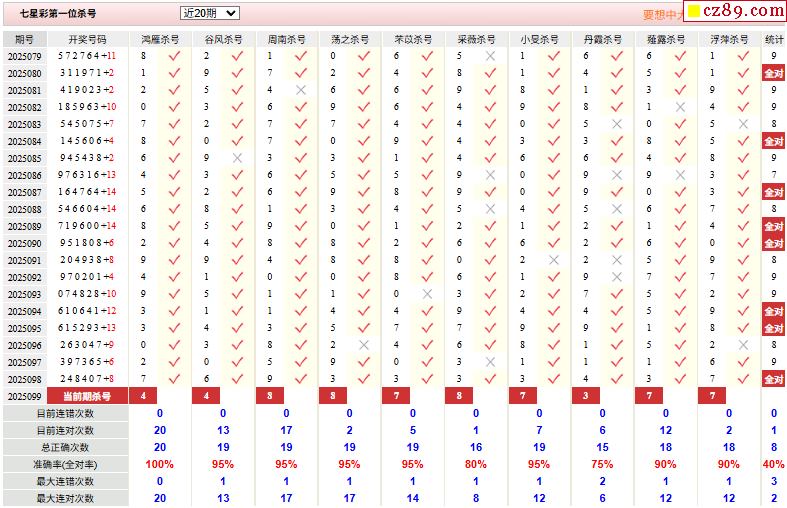Click 芣苡's current-period kill number 7
The width and height of the screenshot is (787, 508).
(396, 396)
